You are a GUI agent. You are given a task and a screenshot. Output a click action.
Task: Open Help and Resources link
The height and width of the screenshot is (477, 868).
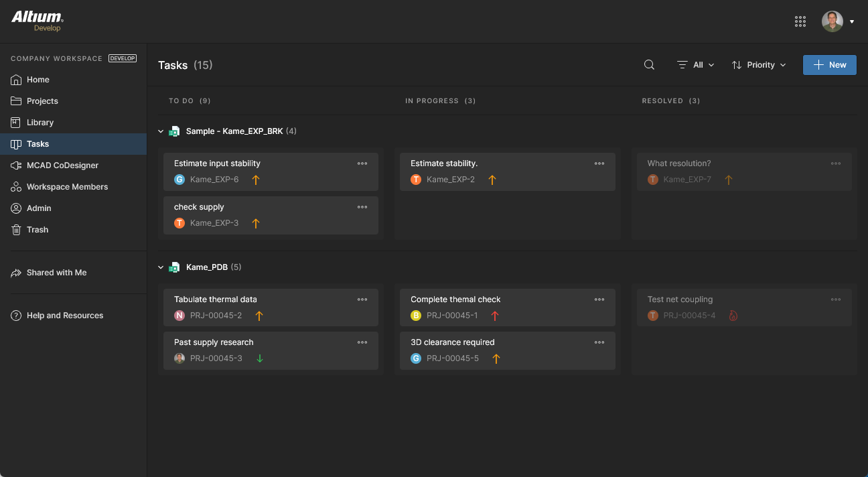click(x=65, y=316)
